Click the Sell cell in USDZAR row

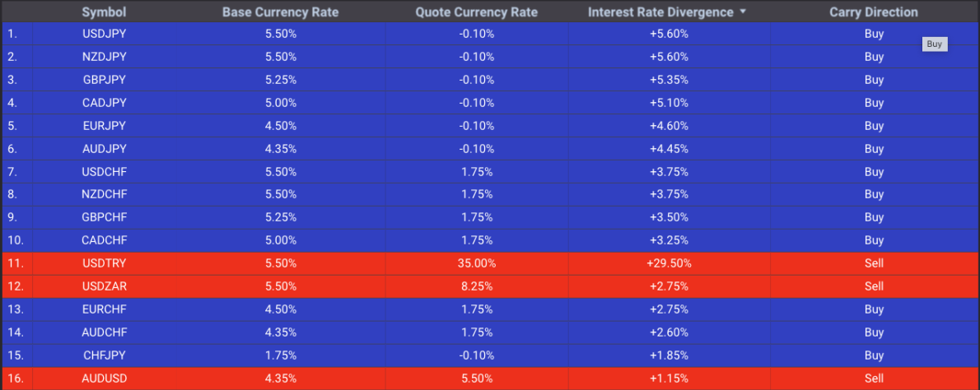(874, 286)
